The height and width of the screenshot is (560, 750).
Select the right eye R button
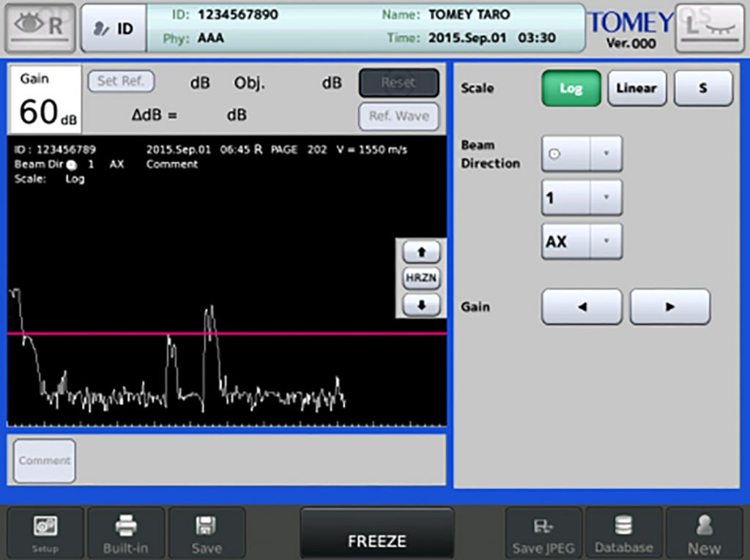[40, 28]
